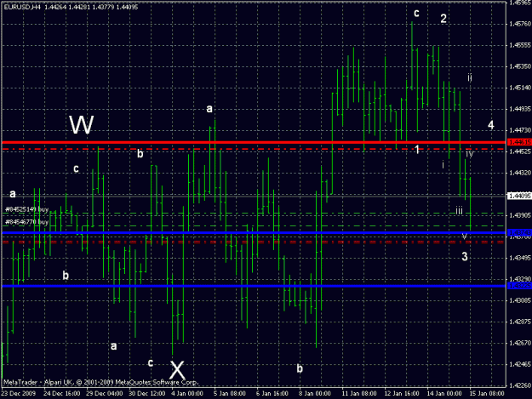Select the wave label 4
This screenshot has width=532, height=399.
[x=490, y=125]
